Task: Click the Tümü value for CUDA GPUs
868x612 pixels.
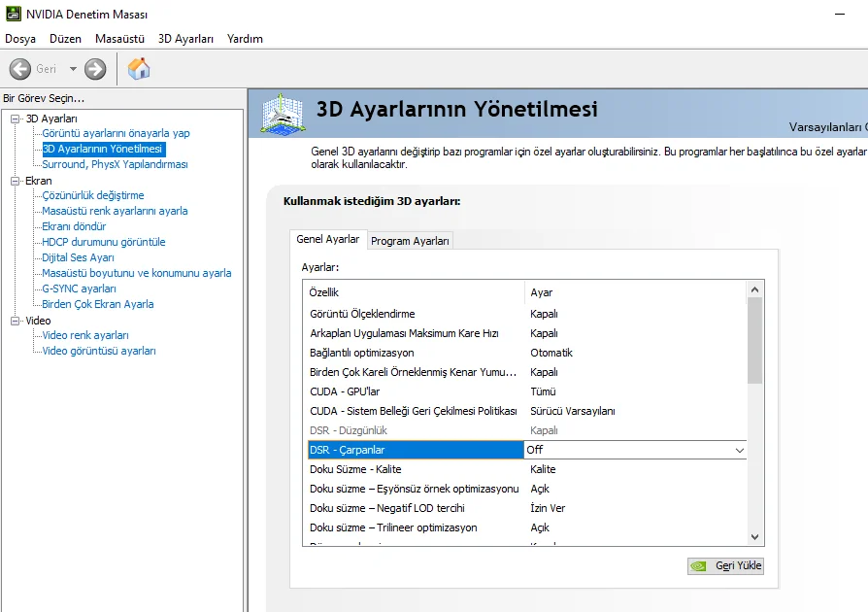Action: (x=543, y=391)
